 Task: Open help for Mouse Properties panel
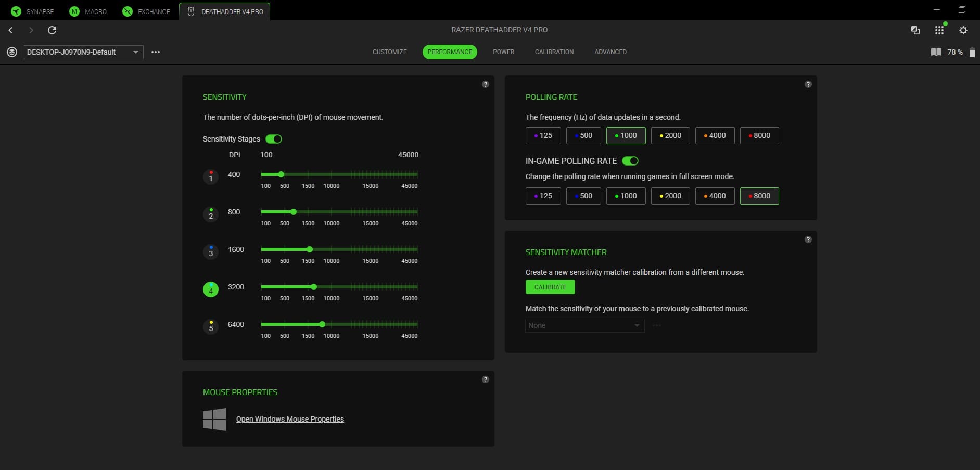486,379
